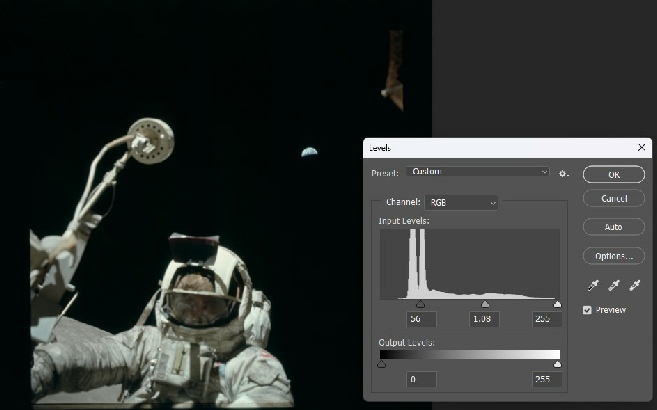657x410 pixels.
Task: Click the output white slider handle
Action: (x=557, y=365)
